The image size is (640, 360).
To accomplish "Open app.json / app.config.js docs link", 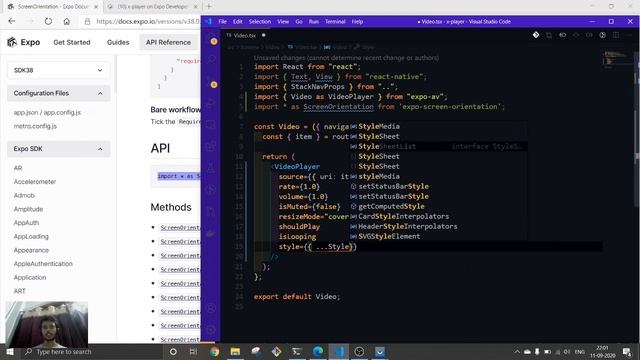I will pos(47,112).
